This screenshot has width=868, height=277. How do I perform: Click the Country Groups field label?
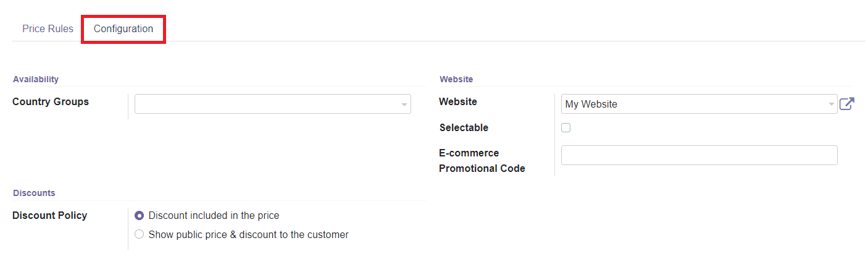51,102
